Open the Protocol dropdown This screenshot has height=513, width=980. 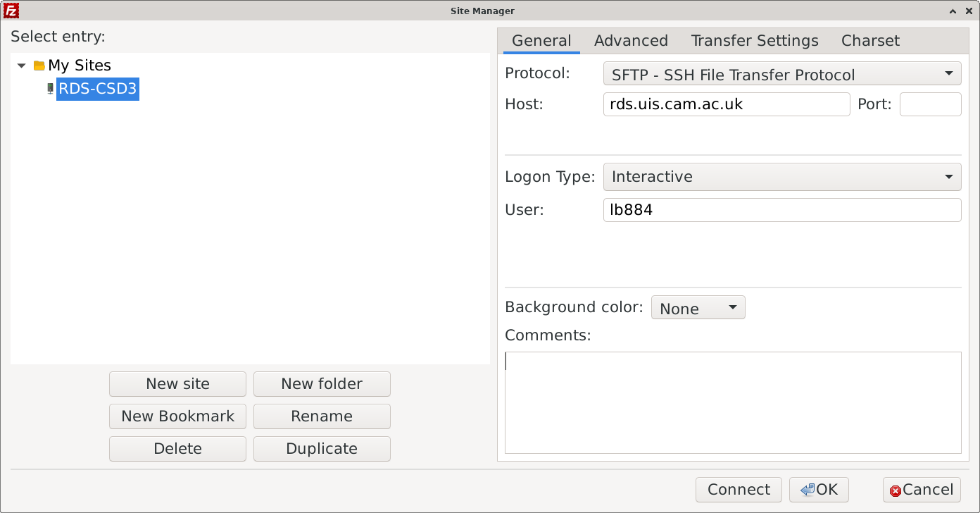(781, 74)
